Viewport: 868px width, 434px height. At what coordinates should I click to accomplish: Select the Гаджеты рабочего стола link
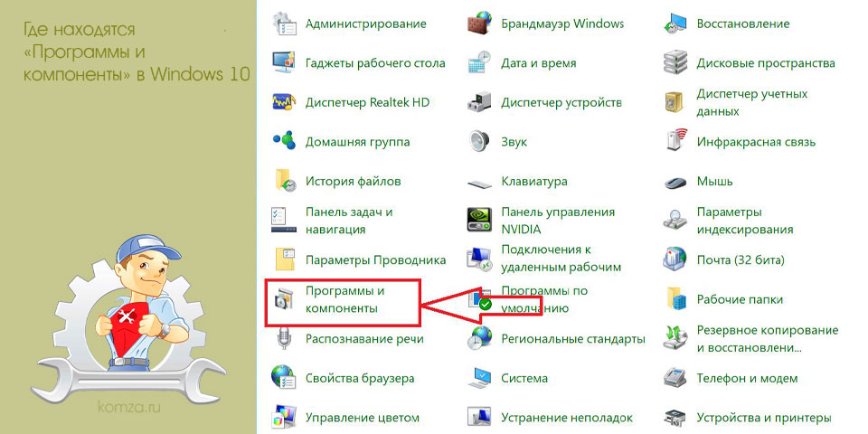click(x=375, y=63)
